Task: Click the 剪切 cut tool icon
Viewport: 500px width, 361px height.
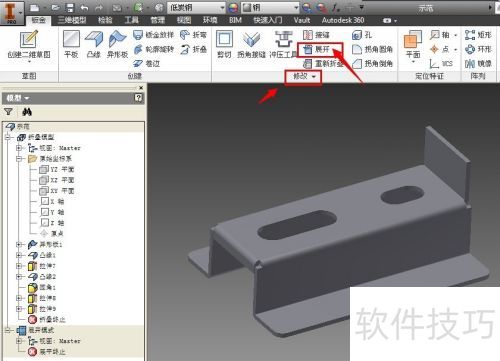Action: click(x=224, y=39)
